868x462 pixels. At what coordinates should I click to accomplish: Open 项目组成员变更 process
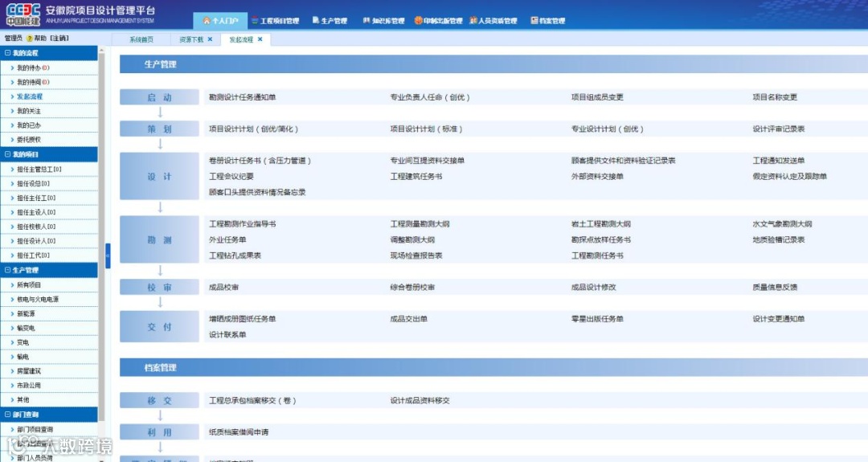pos(597,97)
